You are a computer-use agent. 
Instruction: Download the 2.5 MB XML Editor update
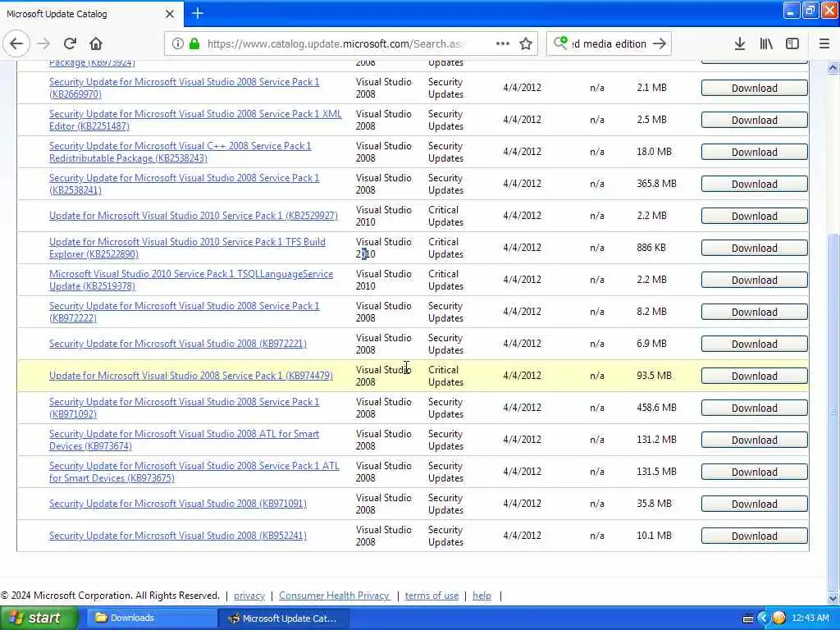(x=755, y=120)
